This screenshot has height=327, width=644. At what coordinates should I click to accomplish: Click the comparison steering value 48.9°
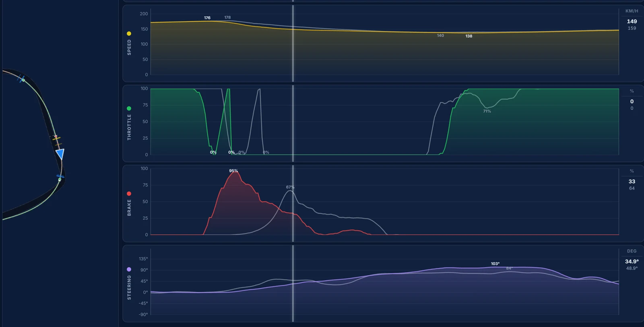(632, 268)
